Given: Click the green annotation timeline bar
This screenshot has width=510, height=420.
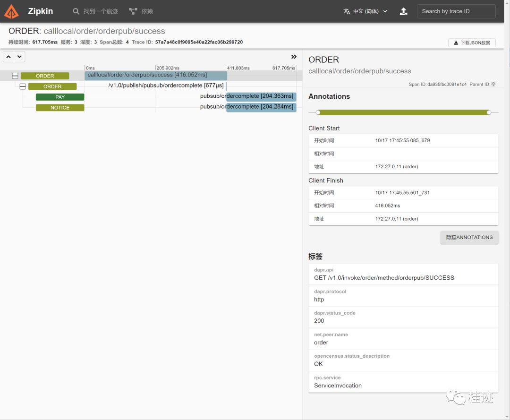Looking at the screenshot, I should pyautogui.click(x=403, y=112).
